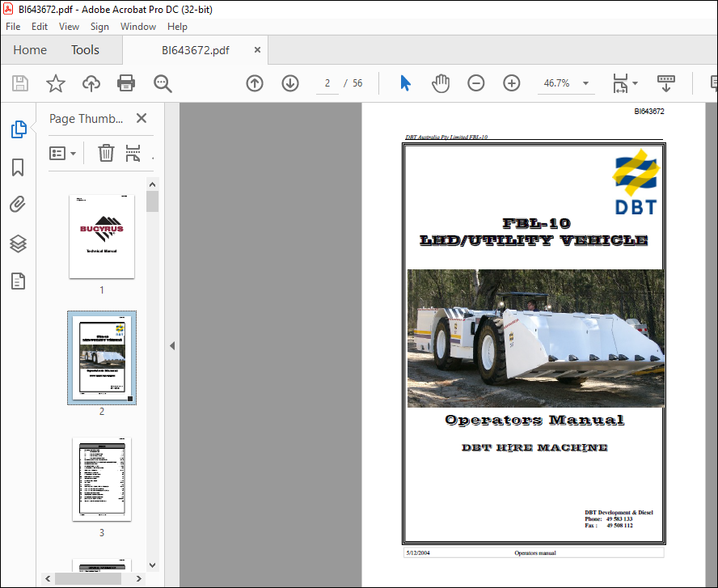Viewport: 718px width, 588px height.
Task: Open Page Thumbnails sidebar icon
Action: (x=19, y=129)
